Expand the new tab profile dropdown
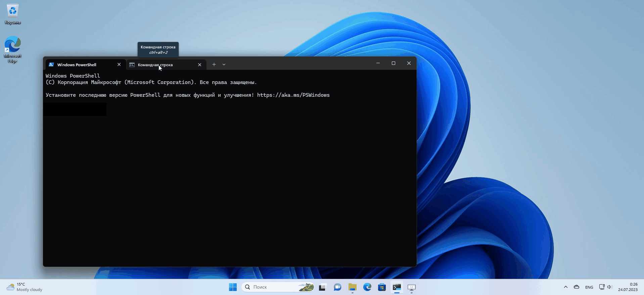Image resolution: width=644 pixels, height=295 pixels. pos(224,65)
